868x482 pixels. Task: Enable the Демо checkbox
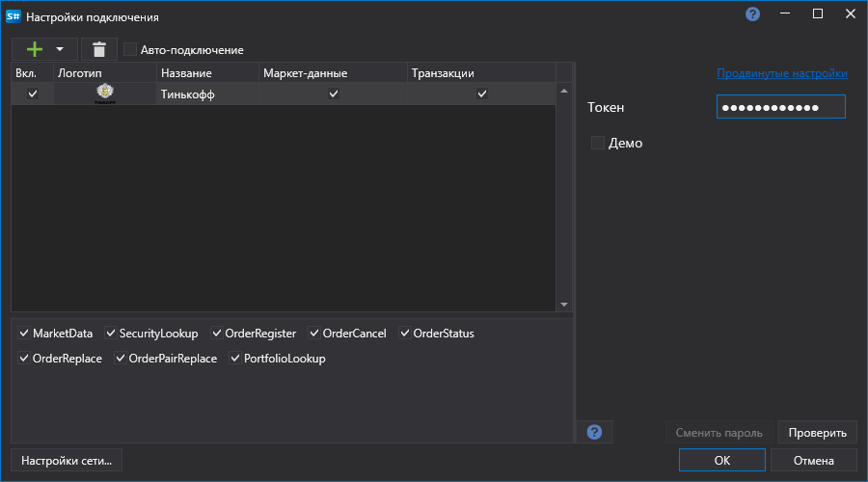coord(597,143)
